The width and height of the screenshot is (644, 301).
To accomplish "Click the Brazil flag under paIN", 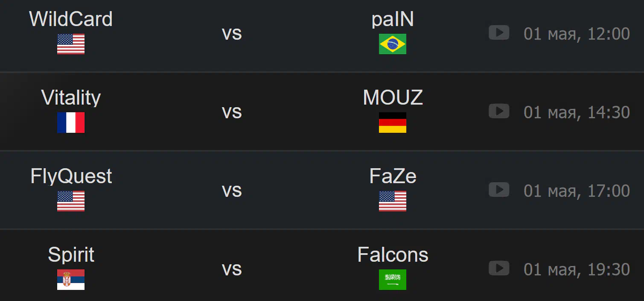I will pos(393,44).
